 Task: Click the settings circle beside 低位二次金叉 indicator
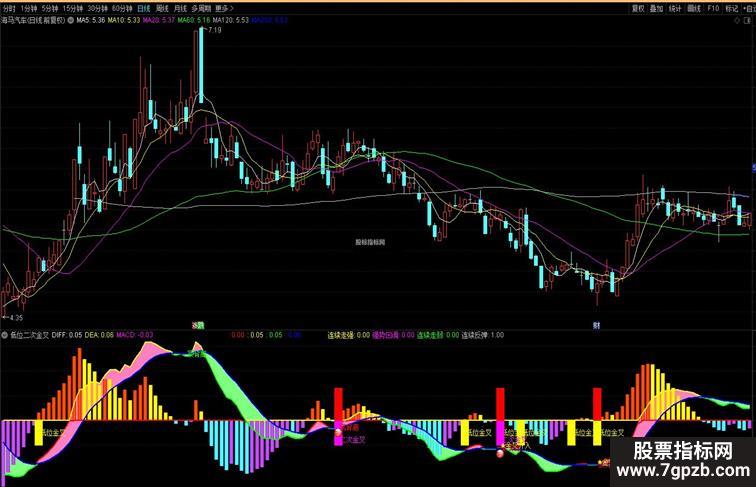(x=5, y=335)
